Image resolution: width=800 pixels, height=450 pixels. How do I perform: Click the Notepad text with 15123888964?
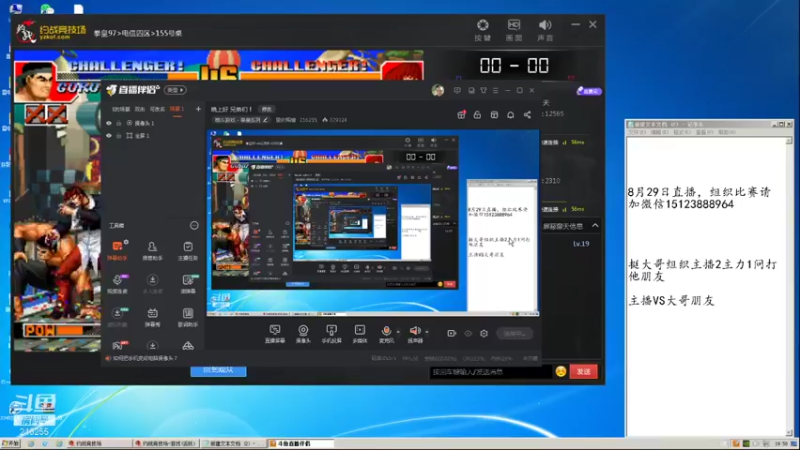[698, 198]
